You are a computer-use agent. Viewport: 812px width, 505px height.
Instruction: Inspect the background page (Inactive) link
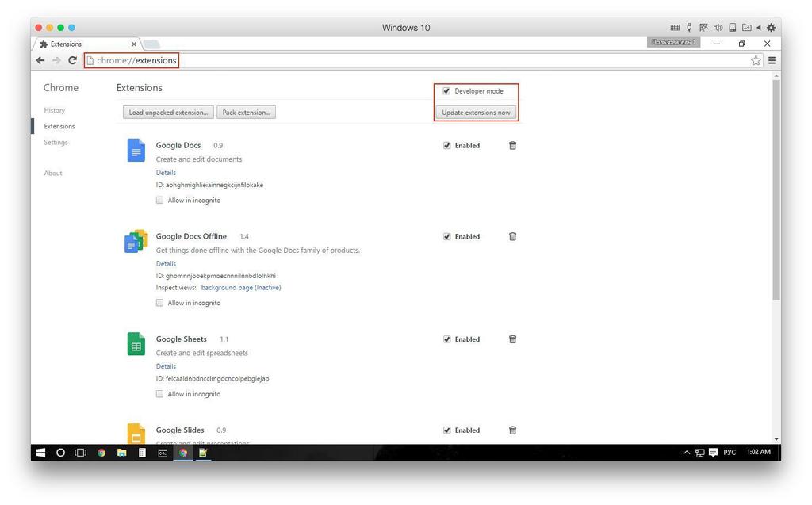point(241,288)
